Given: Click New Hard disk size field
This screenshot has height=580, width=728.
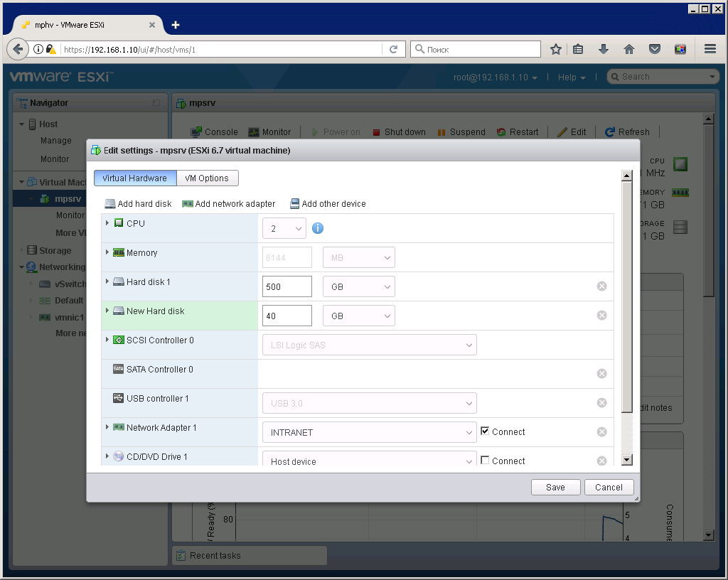Looking at the screenshot, I should 287,316.
